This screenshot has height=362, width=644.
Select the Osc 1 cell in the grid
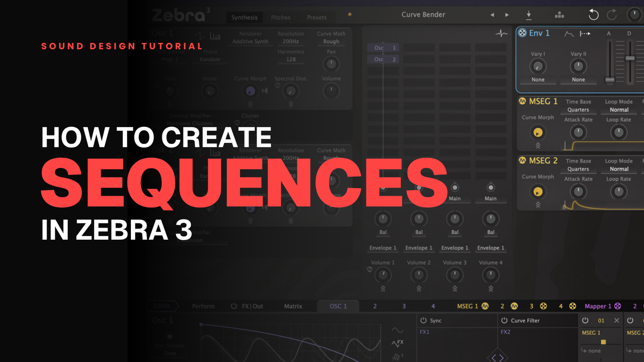point(383,47)
